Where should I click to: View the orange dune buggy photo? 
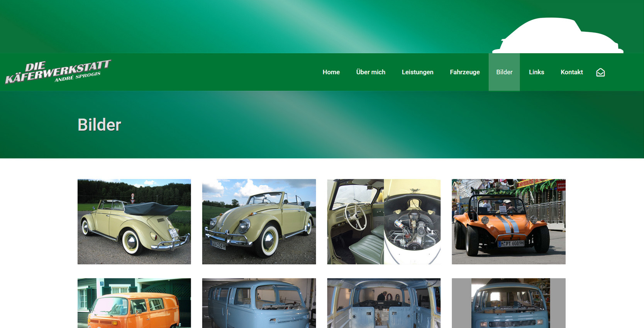508,221
